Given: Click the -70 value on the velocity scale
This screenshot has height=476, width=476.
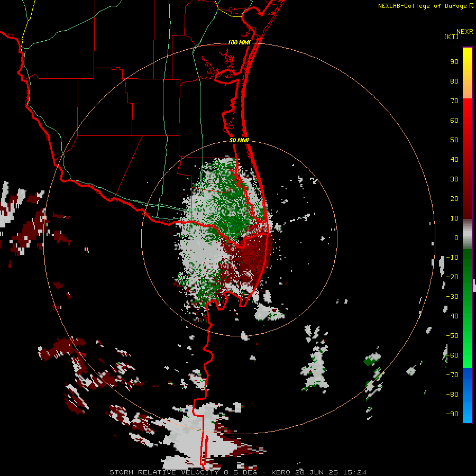Looking at the screenshot, I should click(x=452, y=375).
